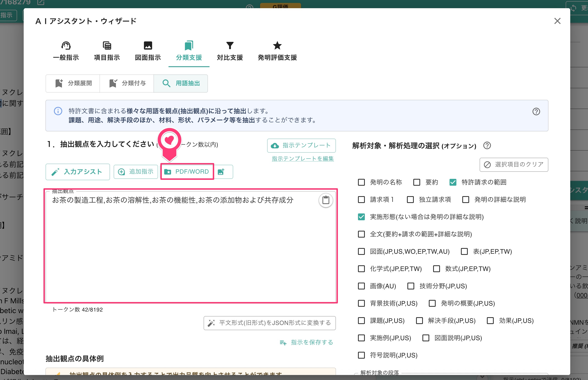Screen dimensions: 588x380
Task: Click the magic wand icon in JSON convert button
Action: pyautogui.click(x=211, y=323)
